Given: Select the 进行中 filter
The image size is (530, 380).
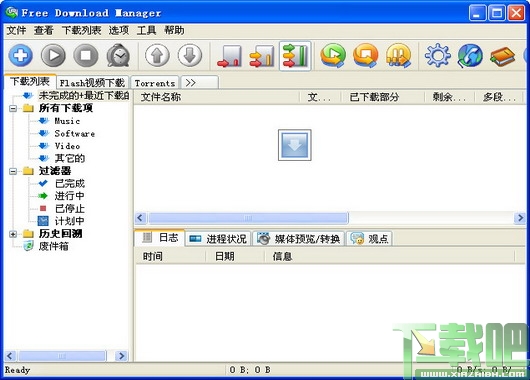Looking at the screenshot, I should tap(70, 196).
